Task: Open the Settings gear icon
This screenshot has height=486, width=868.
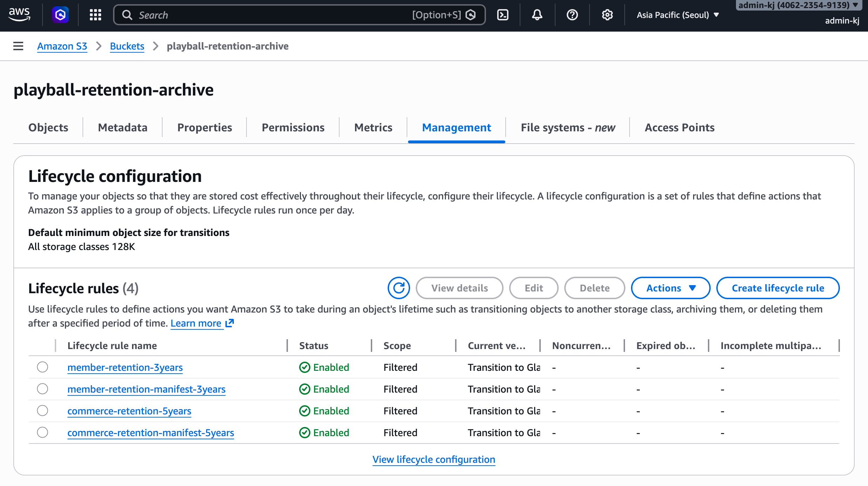Action: click(x=607, y=15)
